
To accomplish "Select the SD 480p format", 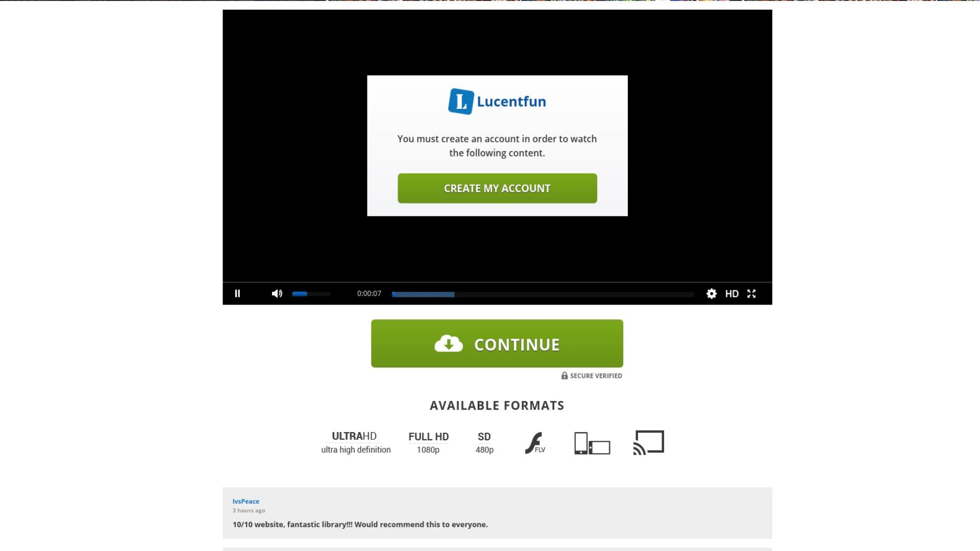I will [x=484, y=442].
